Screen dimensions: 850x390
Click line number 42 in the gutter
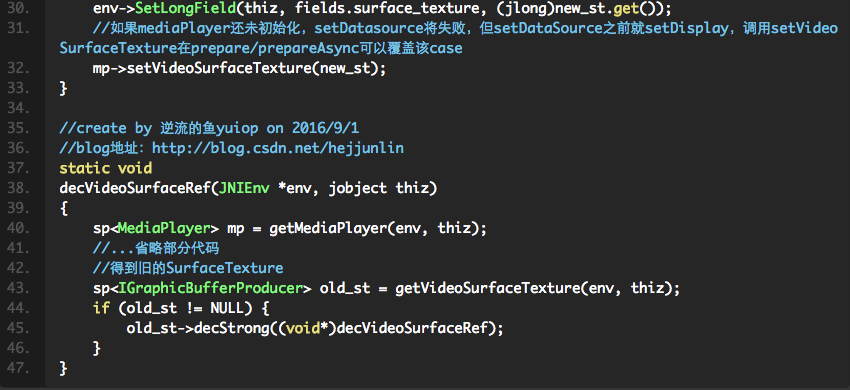coord(18,267)
